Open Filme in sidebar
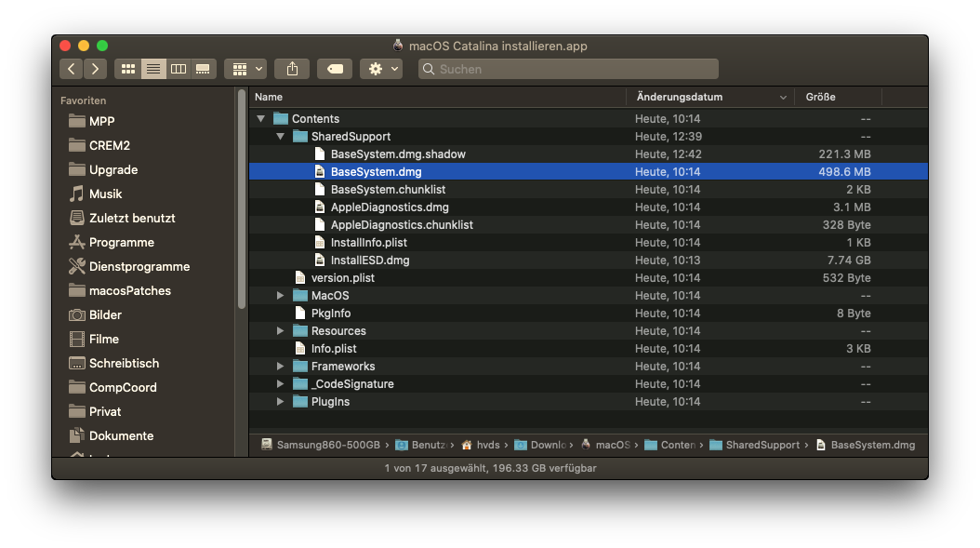This screenshot has height=548, width=980. point(94,339)
